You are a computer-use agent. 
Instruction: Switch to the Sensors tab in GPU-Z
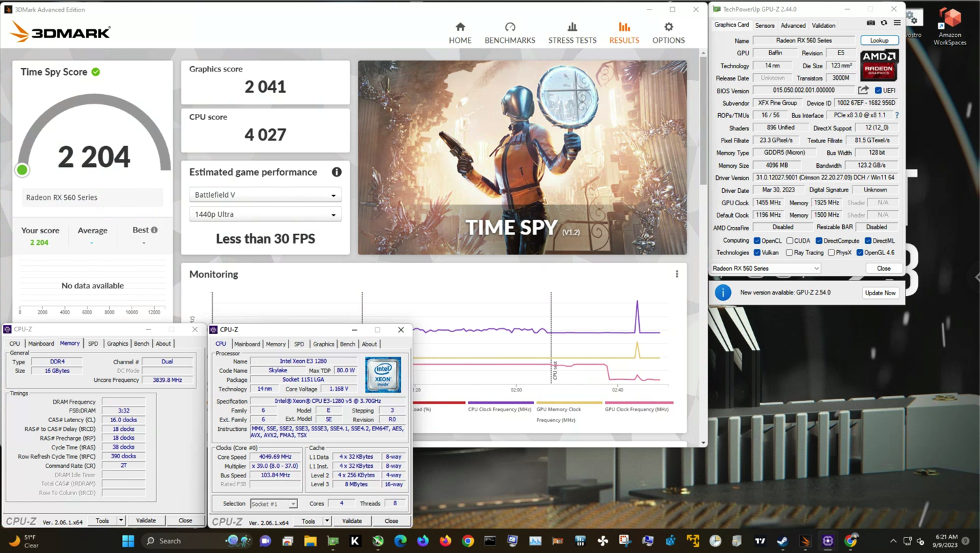click(764, 25)
